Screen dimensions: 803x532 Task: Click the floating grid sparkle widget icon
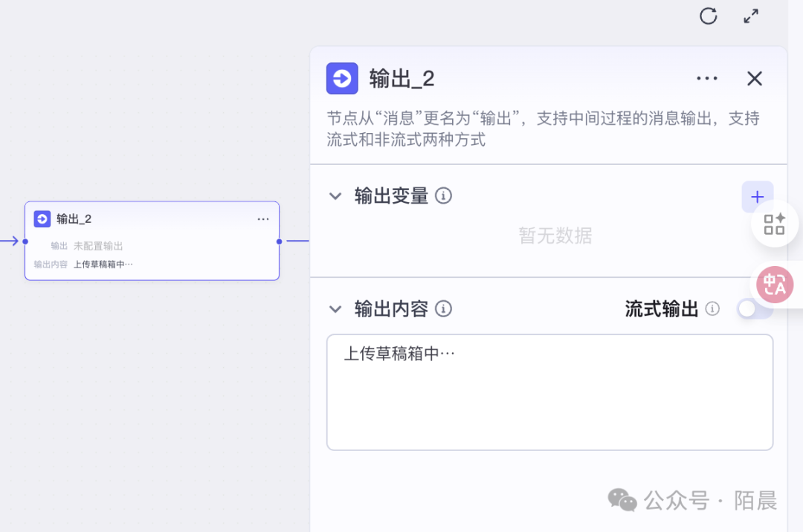tap(775, 224)
